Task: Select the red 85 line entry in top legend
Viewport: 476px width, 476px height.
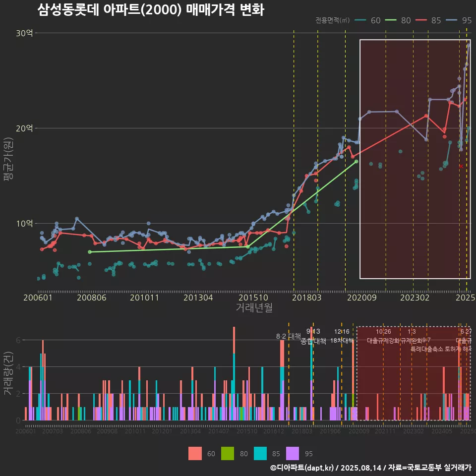Action: (x=428, y=20)
